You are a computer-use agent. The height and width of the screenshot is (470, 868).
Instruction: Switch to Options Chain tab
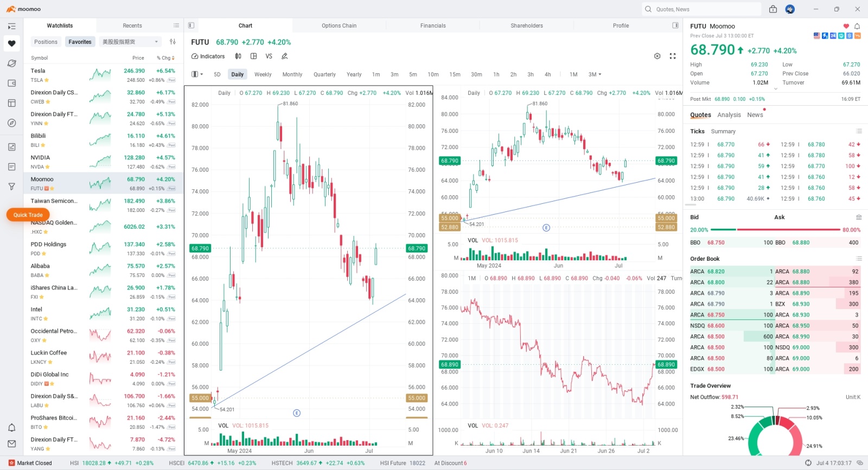pos(339,25)
